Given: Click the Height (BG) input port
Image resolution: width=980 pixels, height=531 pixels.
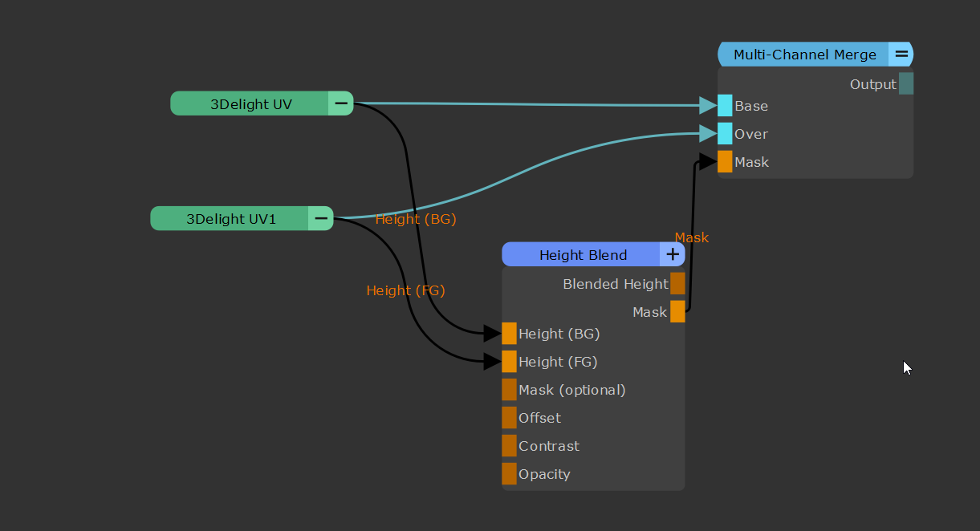Looking at the screenshot, I should (x=509, y=334).
